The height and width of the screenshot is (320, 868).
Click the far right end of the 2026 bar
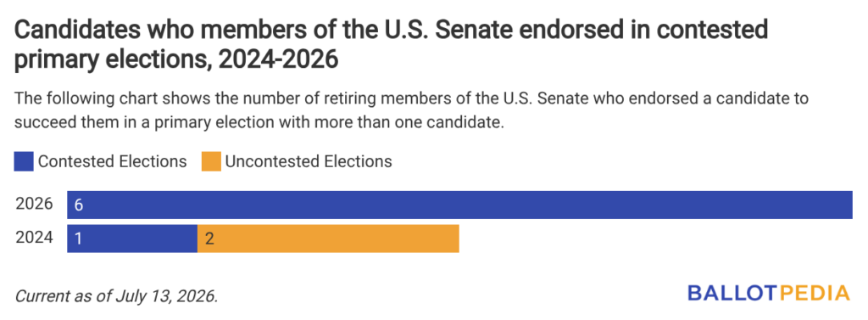[x=847, y=205]
